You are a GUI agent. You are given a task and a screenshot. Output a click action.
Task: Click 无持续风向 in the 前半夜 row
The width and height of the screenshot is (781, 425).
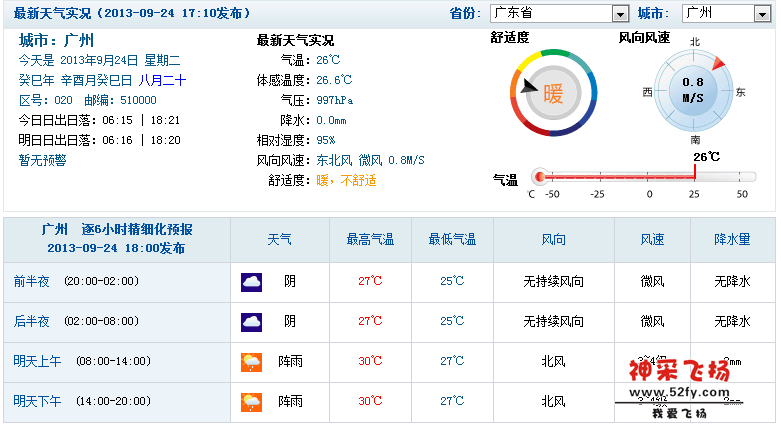(x=553, y=282)
